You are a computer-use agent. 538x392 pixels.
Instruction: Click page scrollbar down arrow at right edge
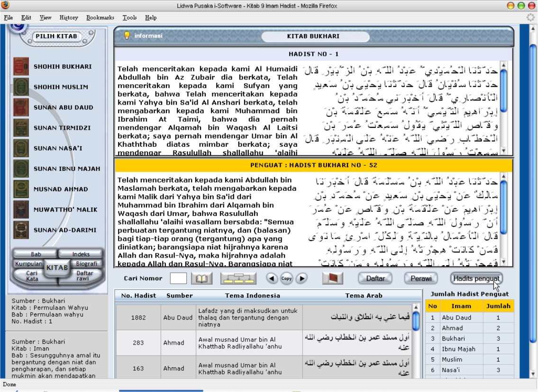coord(533,374)
